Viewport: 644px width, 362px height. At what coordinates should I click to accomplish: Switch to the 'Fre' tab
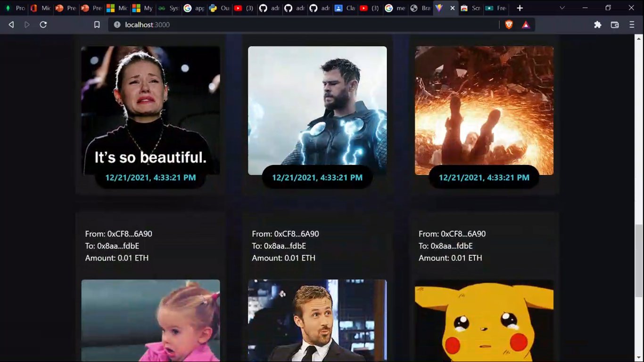pyautogui.click(x=495, y=8)
